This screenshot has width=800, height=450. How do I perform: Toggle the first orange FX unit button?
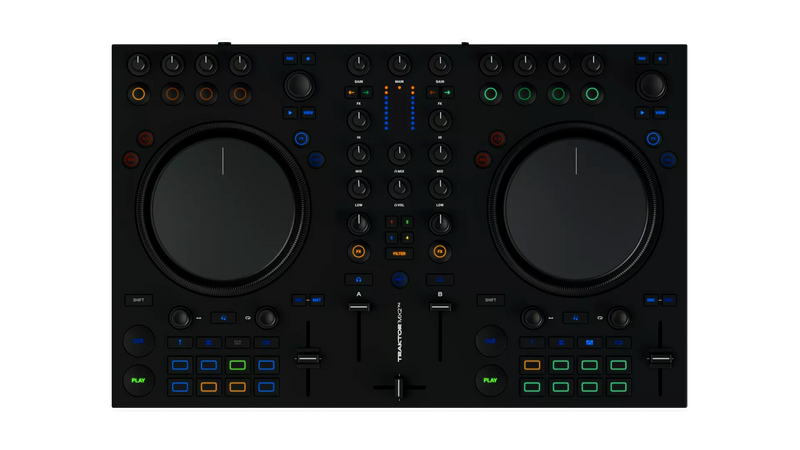(139, 94)
